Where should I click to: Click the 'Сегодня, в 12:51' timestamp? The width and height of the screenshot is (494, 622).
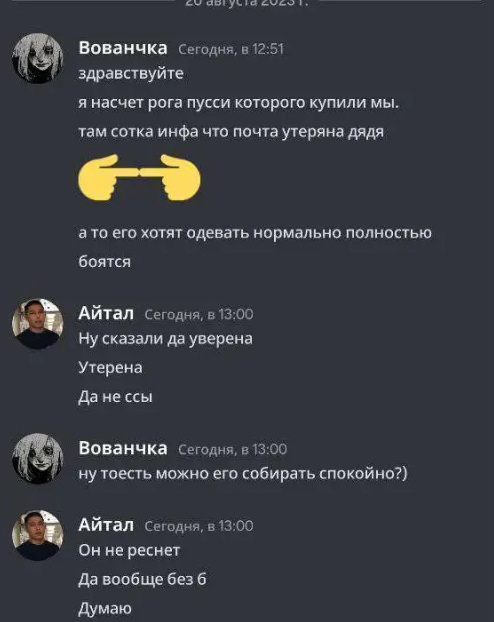click(231, 49)
